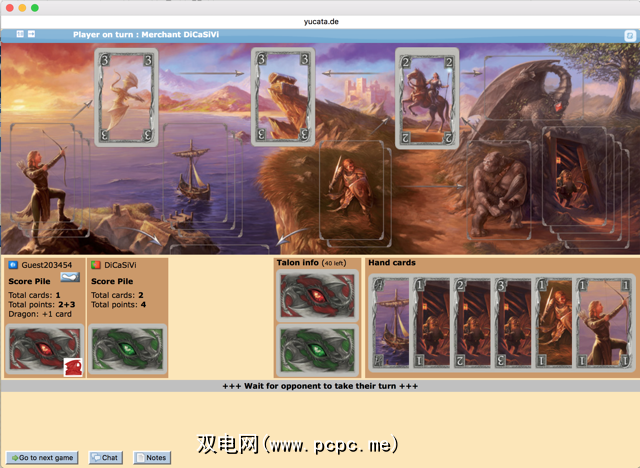Select the swordsman knight card in hand

coord(554,322)
